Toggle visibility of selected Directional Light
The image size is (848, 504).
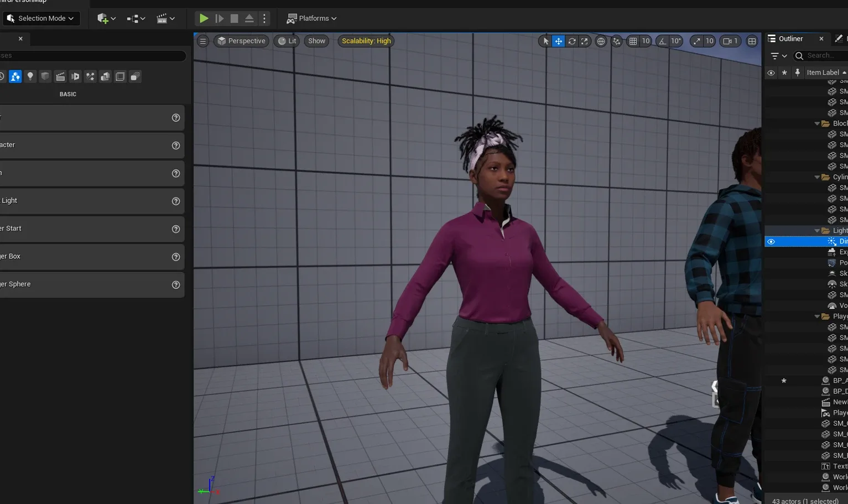(x=771, y=242)
